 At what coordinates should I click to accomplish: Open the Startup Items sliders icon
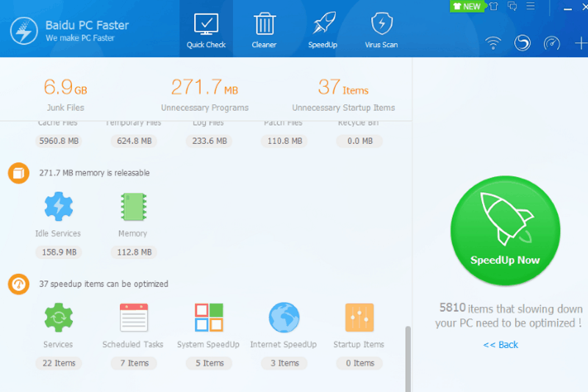pos(359,318)
